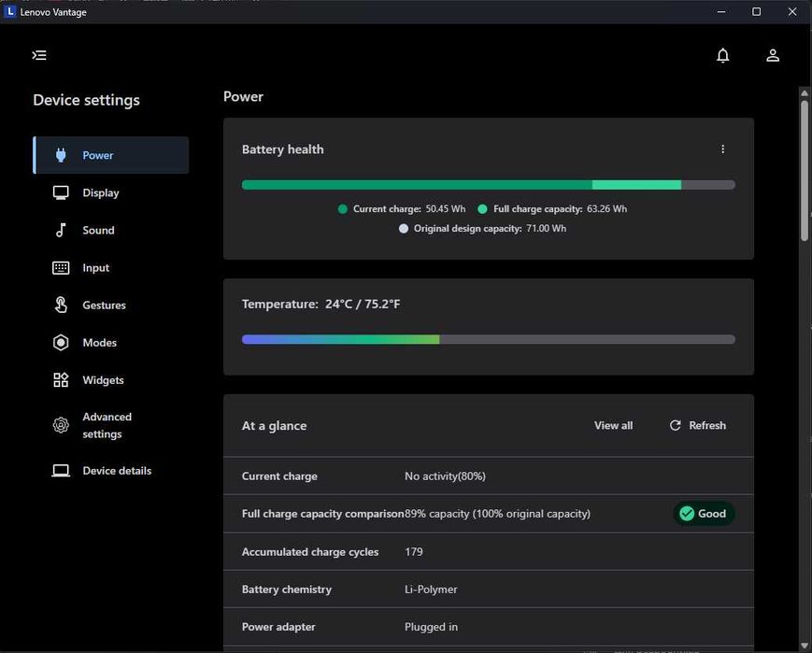Click the Current charge row label

(279, 476)
